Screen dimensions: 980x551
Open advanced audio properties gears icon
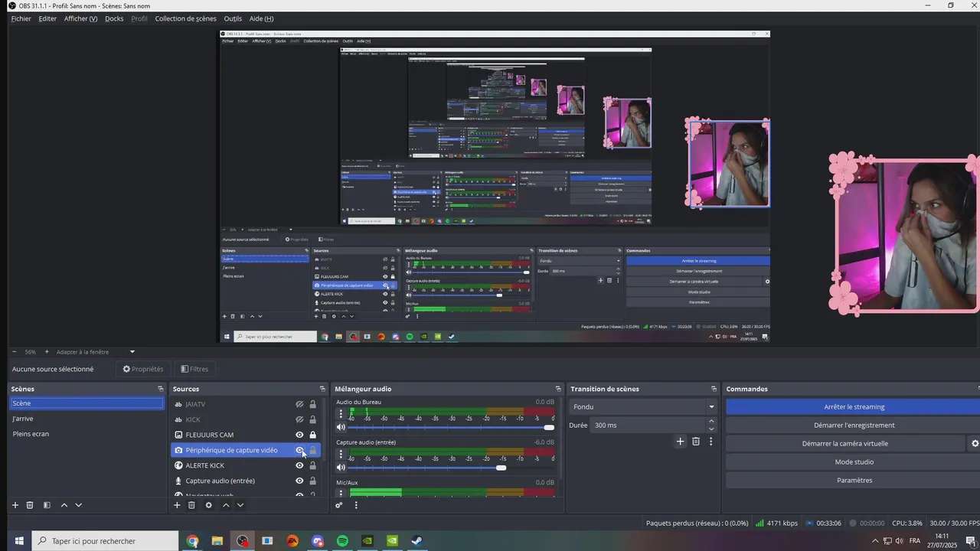[x=339, y=505]
